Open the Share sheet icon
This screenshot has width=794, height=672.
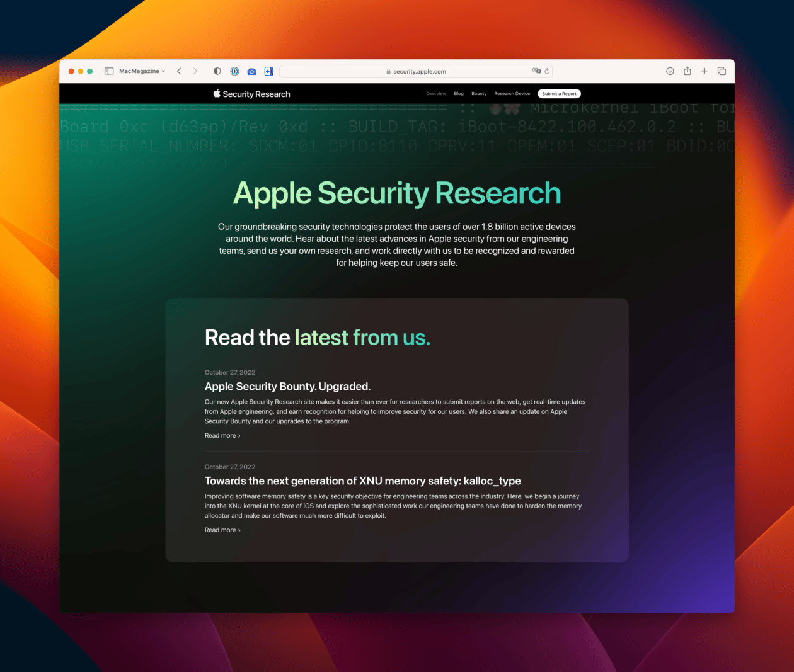coord(687,71)
